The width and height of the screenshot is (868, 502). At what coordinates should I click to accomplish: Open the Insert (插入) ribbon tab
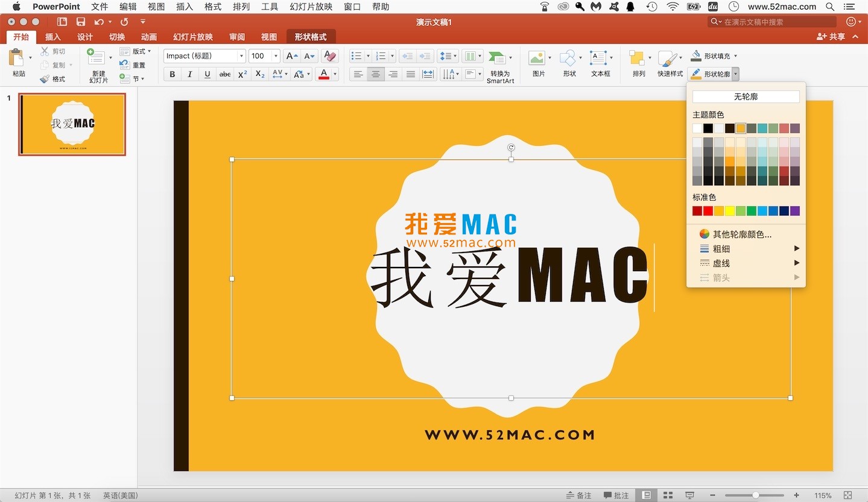coord(53,37)
